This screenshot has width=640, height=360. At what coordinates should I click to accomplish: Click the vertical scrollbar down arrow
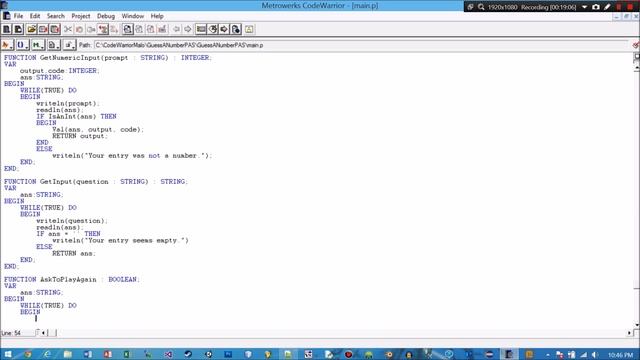(637, 325)
